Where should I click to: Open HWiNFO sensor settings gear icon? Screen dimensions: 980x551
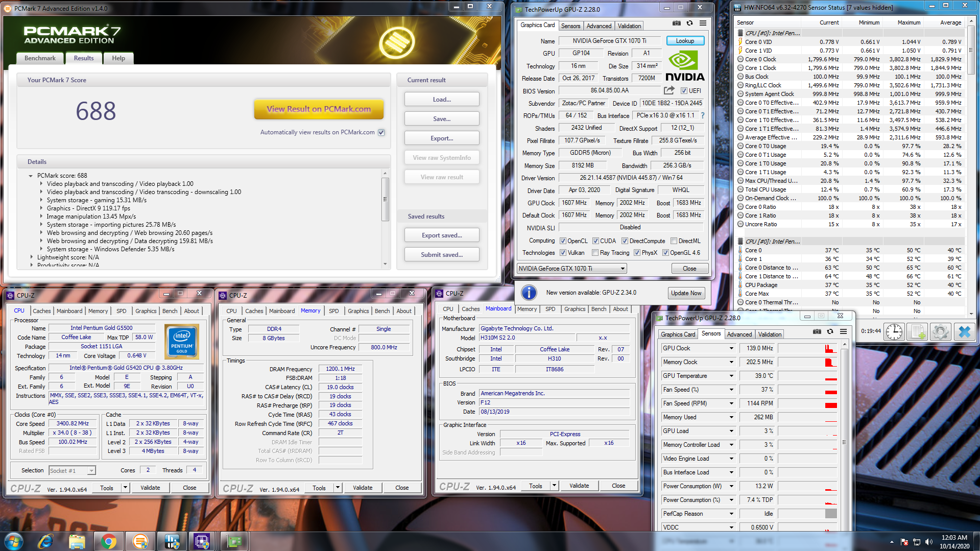pos(940,331)
